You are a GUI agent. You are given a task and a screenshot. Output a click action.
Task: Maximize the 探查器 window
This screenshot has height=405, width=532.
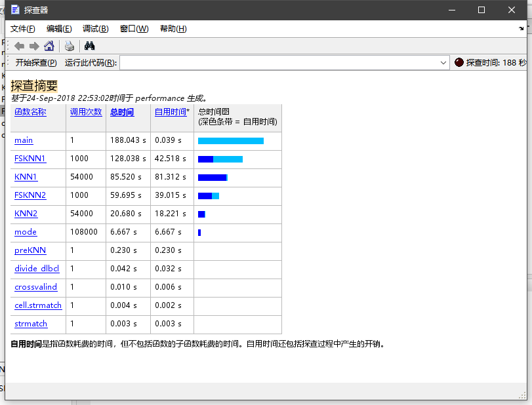[481, 10]
